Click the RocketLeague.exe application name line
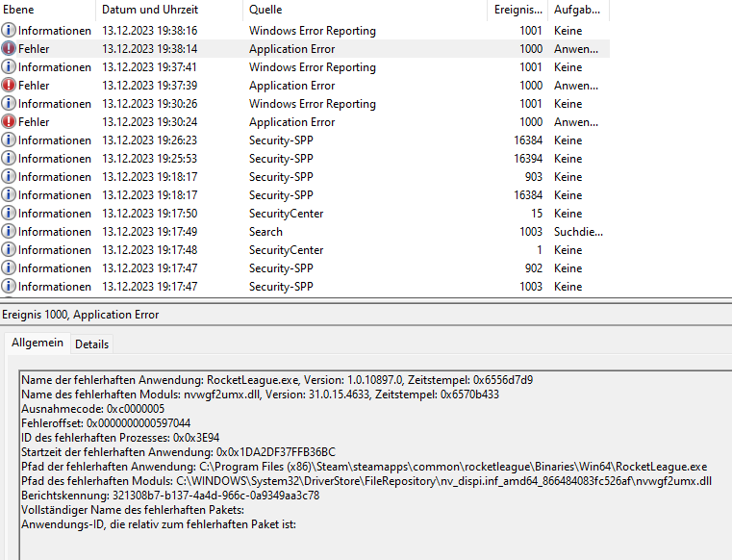 [277, 380]
